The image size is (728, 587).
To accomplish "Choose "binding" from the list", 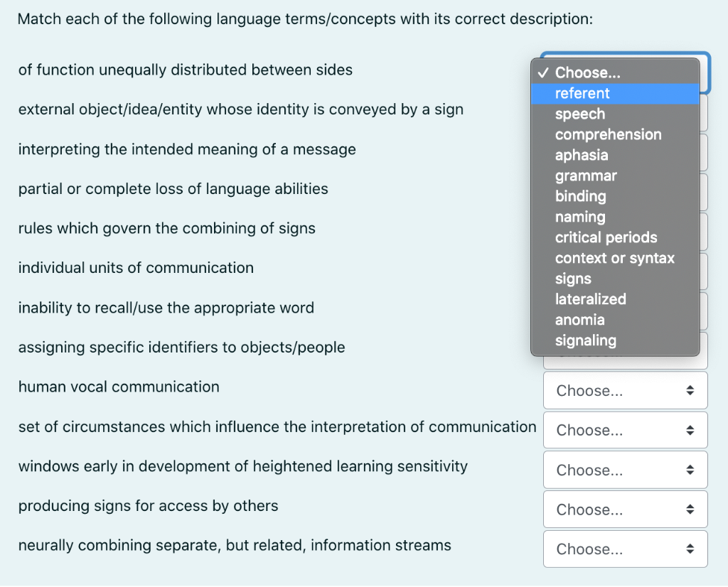I will [581, 196].
